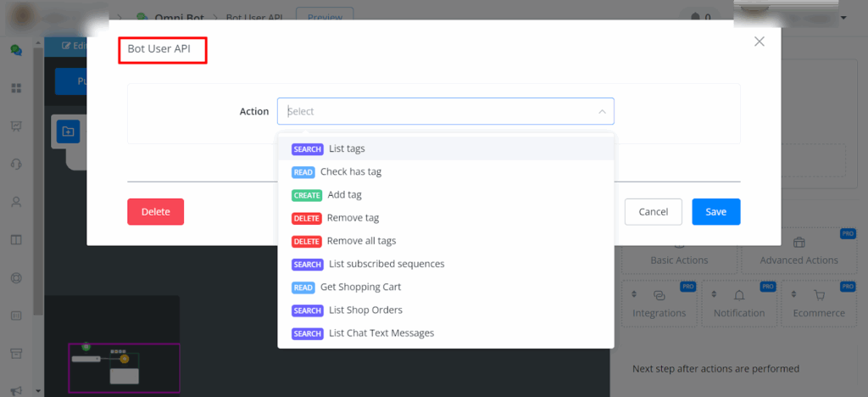Click the blue Save button
Viewport: 868px width, 397px height.
pyautogui.click(x=715, y=211)
